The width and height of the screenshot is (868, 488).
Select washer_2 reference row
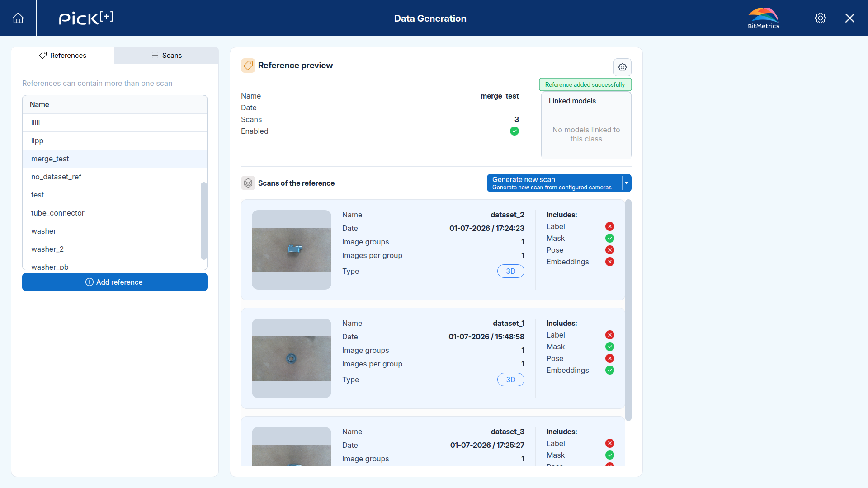pos(112,249)
